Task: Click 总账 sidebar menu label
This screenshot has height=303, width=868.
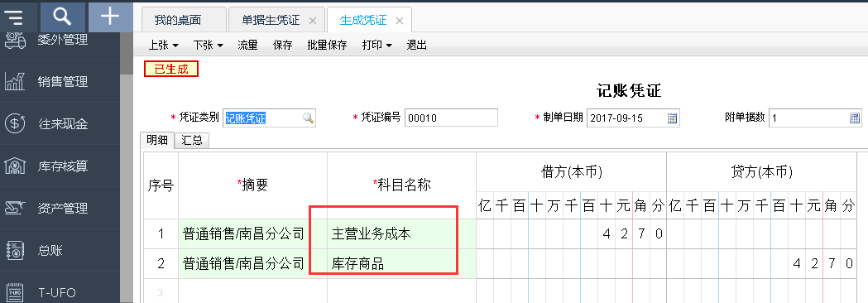Action: point(50,250)
